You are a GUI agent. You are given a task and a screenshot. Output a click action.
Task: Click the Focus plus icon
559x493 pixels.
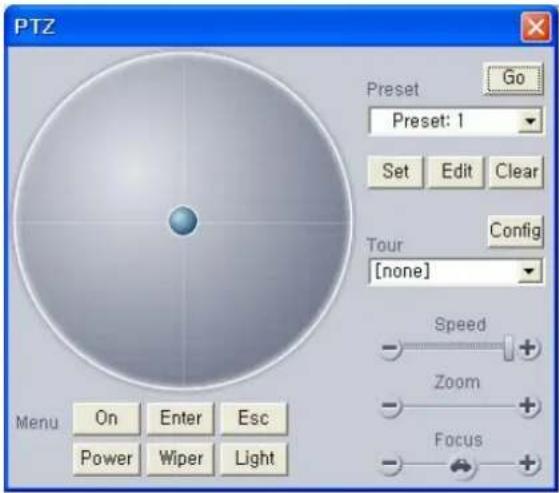[x=529, y=464]
